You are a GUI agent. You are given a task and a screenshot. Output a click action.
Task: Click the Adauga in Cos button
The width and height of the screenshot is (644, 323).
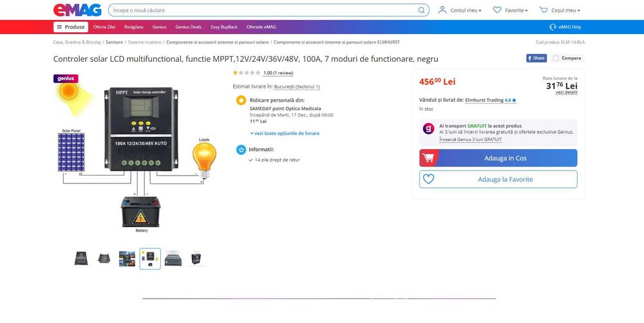[x=498, y=158]
